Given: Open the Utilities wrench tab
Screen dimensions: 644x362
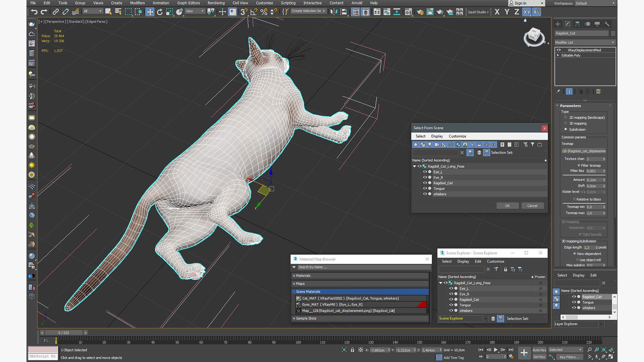Looking at the screenshot, I should click(607, 24).
